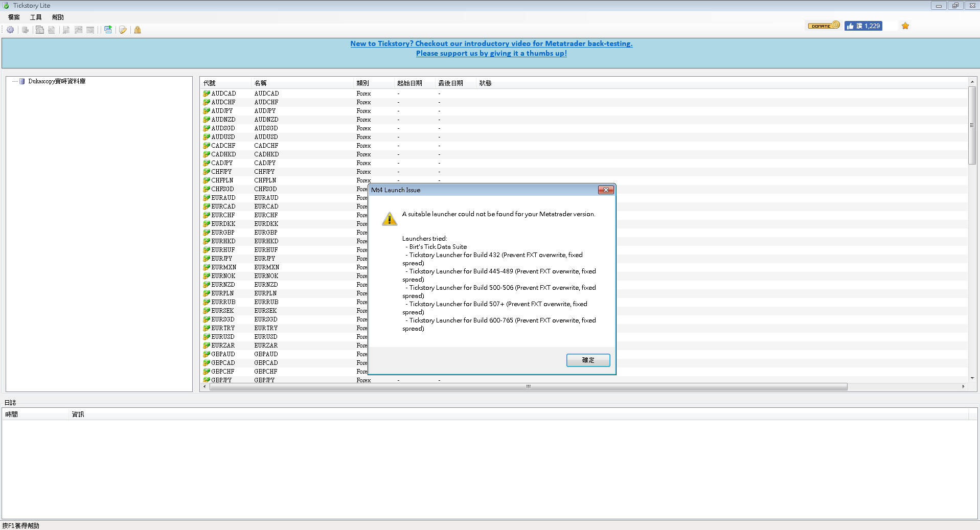
Task: Select the EURGBP symbol row icon
Action: 207,233
